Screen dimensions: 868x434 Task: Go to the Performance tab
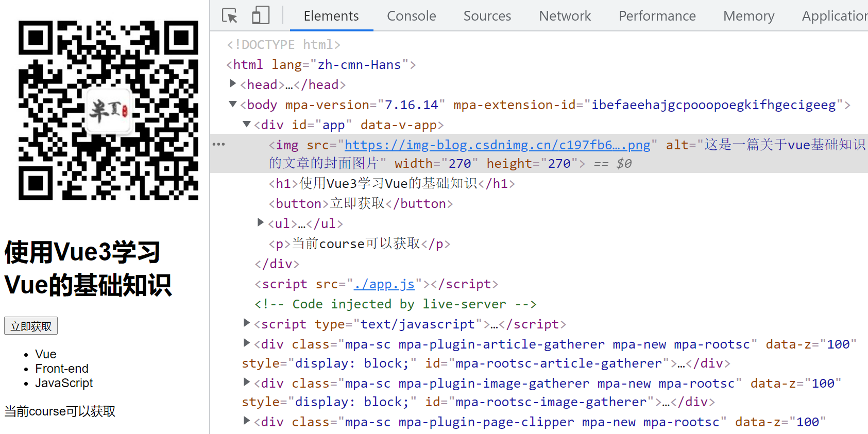coord(657,16)
